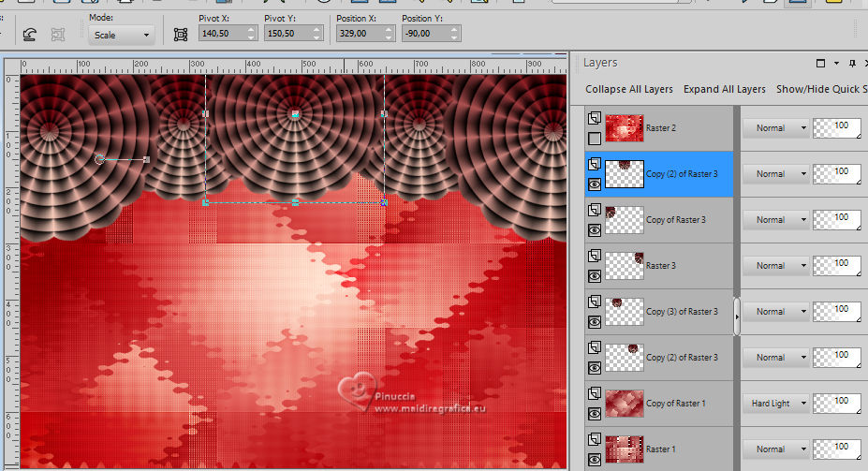The image size is (868, 471).
Task: Click the center pivot icon before Pivot X
Action: tap(181, 35)
